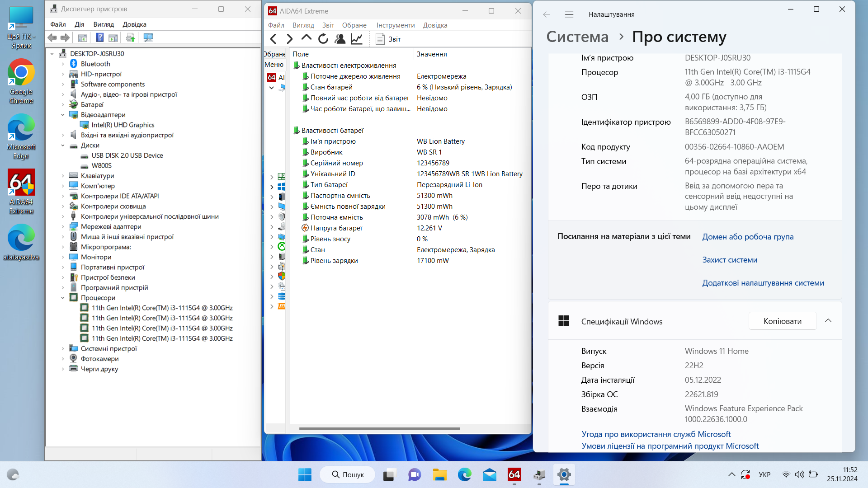This screenshot has width=868, height=488.
Task: Click Device Manager scan hardware monitor icon
Action: (148, 38)
